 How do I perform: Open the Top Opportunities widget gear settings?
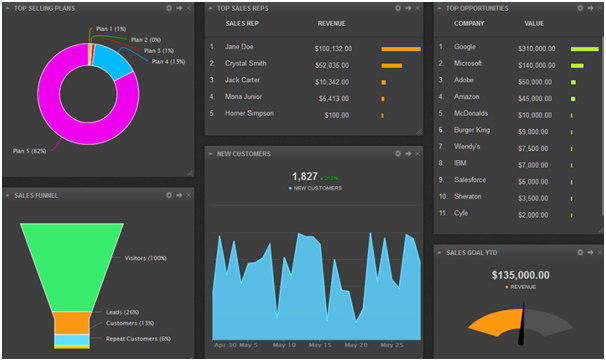[x=580, y=8]
